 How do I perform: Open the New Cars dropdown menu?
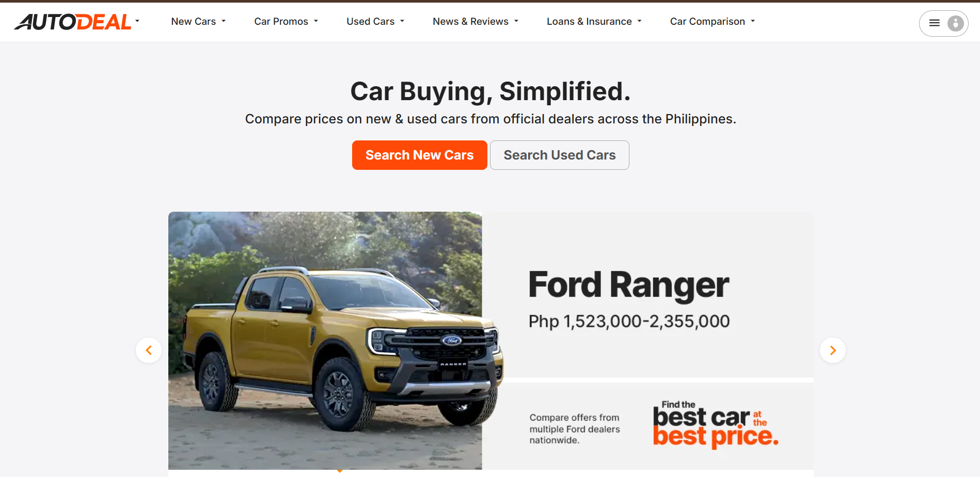tap(199, 22)
